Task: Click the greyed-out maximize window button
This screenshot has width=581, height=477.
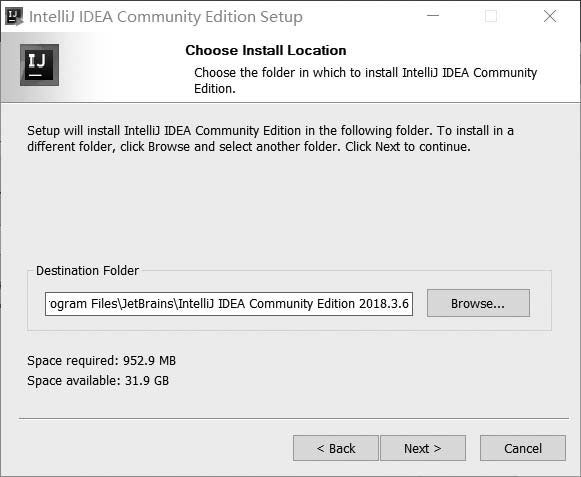Action: (x=491, y=16)
